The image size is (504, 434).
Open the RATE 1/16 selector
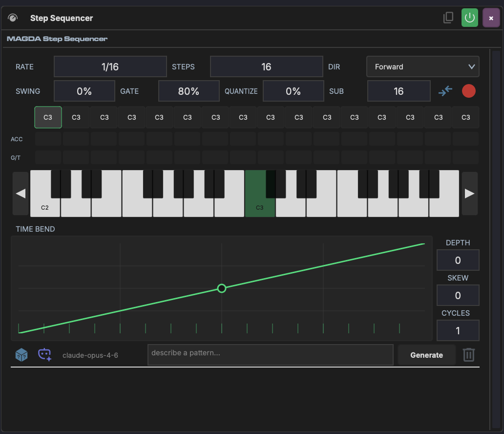click(110, 66)
